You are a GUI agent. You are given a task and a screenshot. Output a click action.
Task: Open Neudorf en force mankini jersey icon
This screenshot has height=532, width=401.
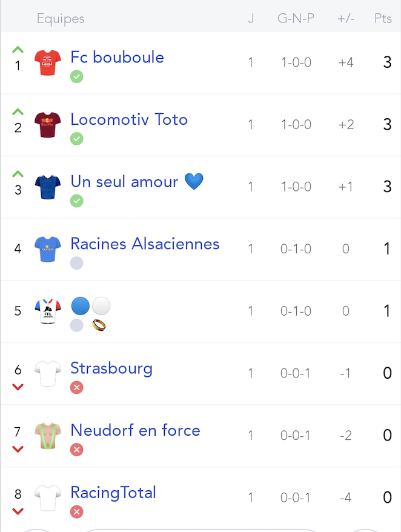[47, 436]
